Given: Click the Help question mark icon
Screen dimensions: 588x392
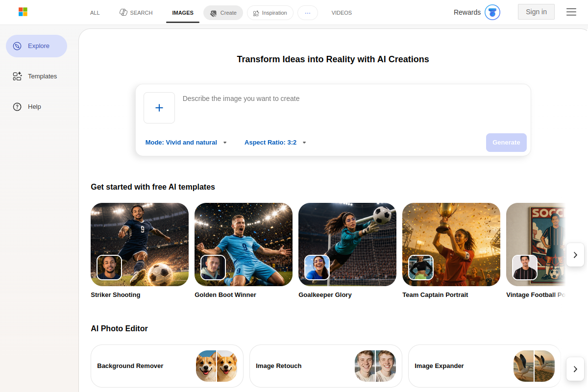Looking at the screenshot, I should click(x=17, y=107).
